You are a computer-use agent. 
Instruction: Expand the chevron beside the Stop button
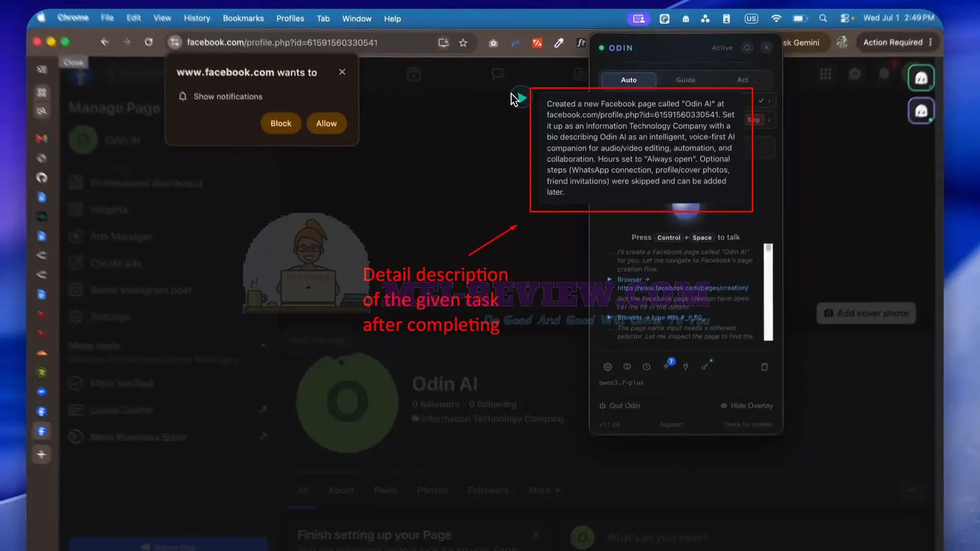pyautogui.click(x=769, y=120)
